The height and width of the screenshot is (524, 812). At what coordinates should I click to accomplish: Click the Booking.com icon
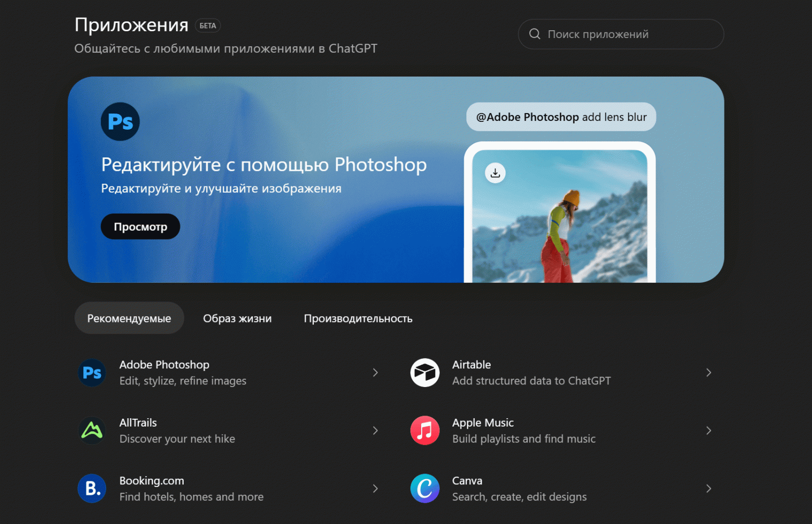pos(92,489)
